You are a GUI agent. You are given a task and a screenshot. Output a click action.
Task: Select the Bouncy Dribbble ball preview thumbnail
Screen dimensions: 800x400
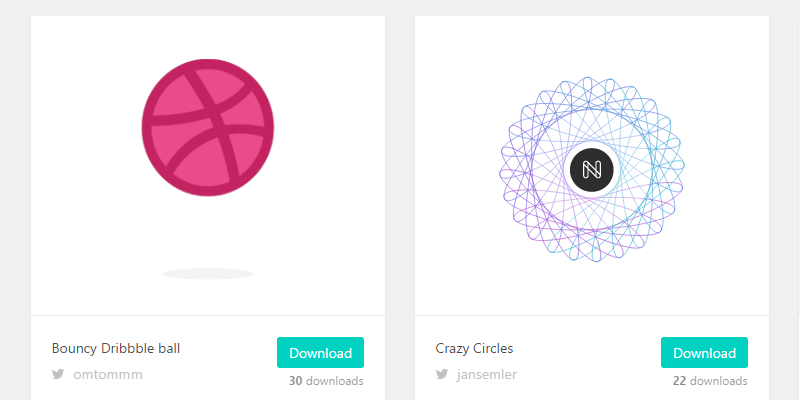208,165
